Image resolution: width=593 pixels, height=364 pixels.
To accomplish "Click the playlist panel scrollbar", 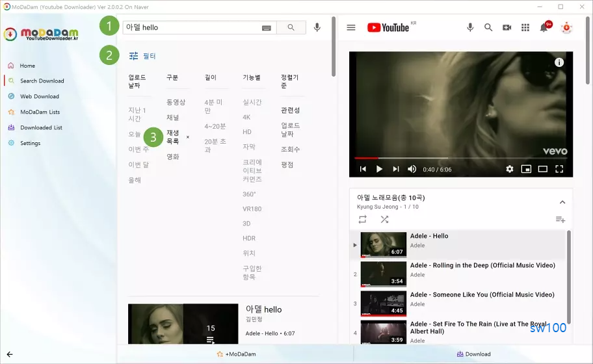I will click(x=568, y=276).
